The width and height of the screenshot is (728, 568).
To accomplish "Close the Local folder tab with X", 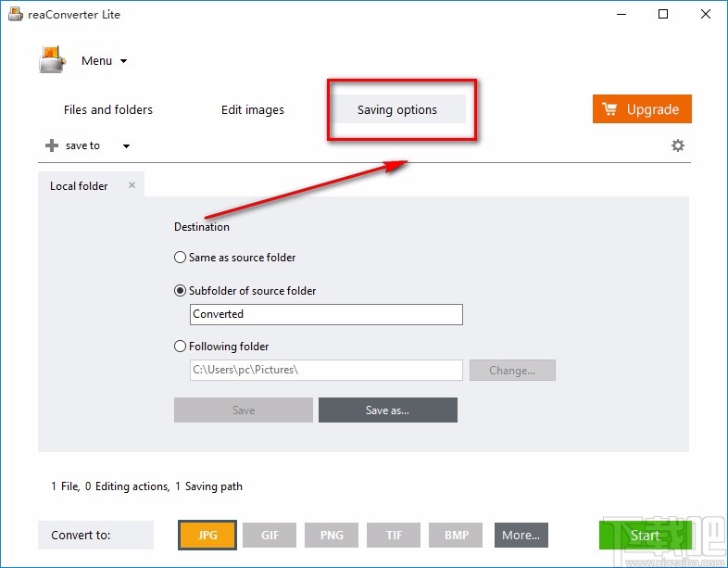I will click(132, 185).
